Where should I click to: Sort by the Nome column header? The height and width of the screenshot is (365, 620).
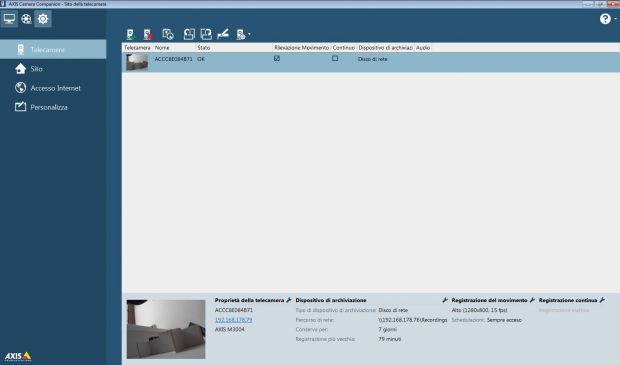[x=174, y=47]
